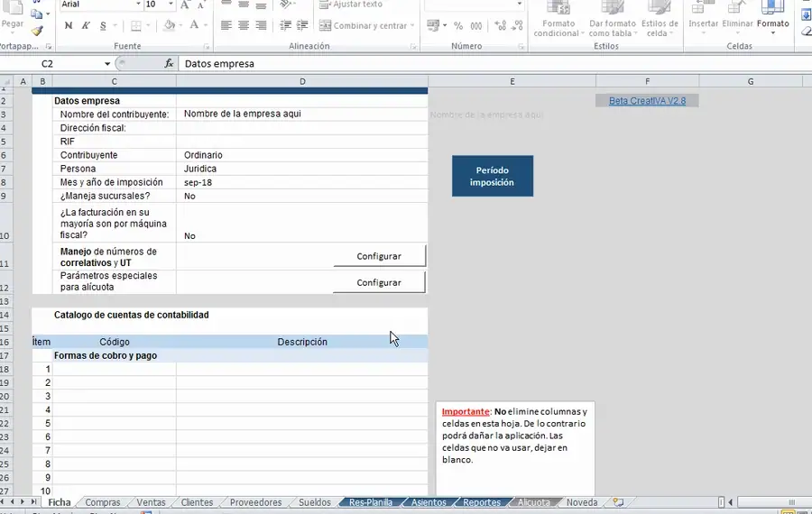Open the underline style dropdown arrow

(115, 25)
